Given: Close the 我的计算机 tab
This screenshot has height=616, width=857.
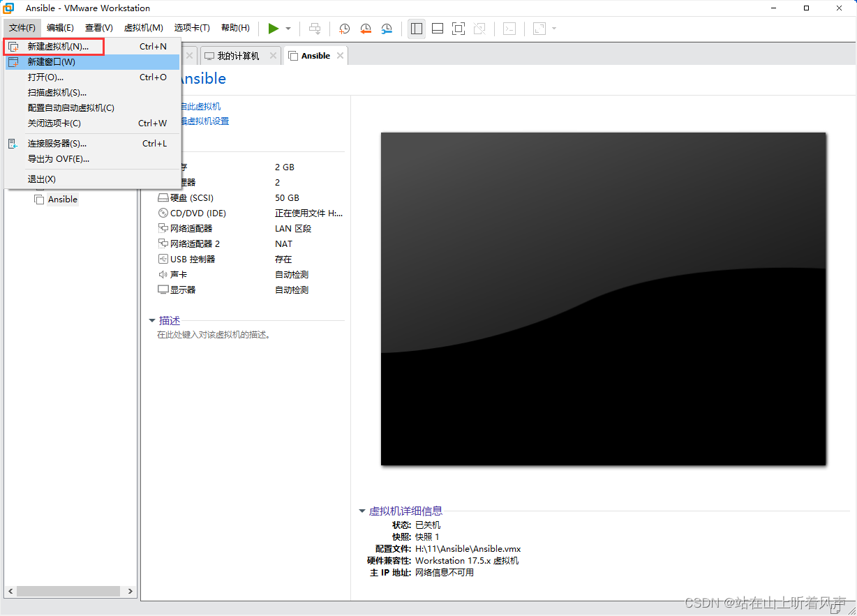Looking at the screenshot, I should [x=273, y=56].
